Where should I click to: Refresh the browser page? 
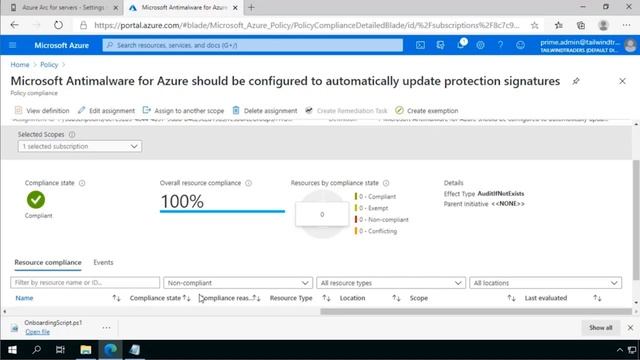58,25
